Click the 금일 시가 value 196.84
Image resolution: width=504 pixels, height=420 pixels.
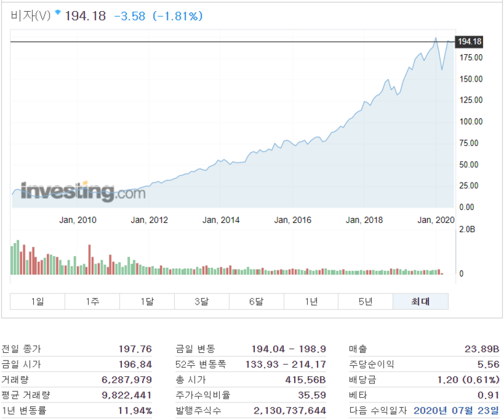136,364
